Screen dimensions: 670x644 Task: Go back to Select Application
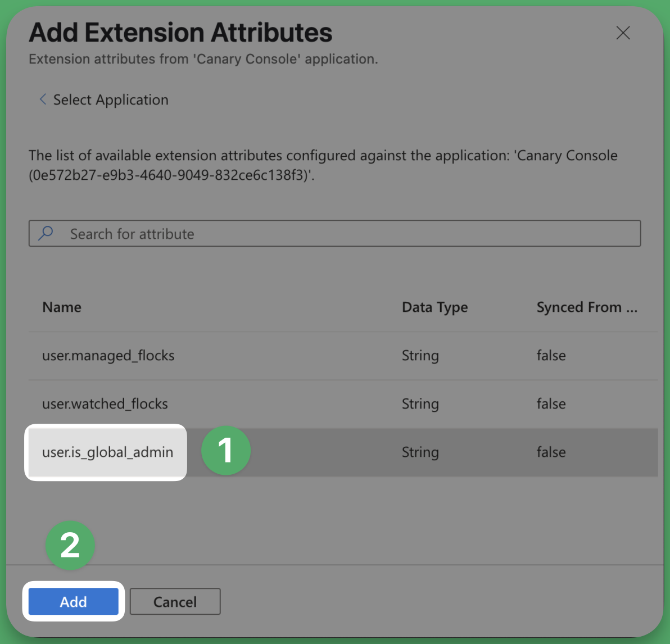click(x=111, y=99)
